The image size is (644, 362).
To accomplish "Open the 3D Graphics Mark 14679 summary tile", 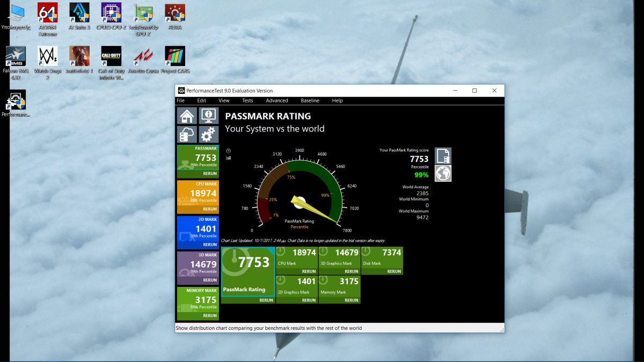I will tap(339, 257).
